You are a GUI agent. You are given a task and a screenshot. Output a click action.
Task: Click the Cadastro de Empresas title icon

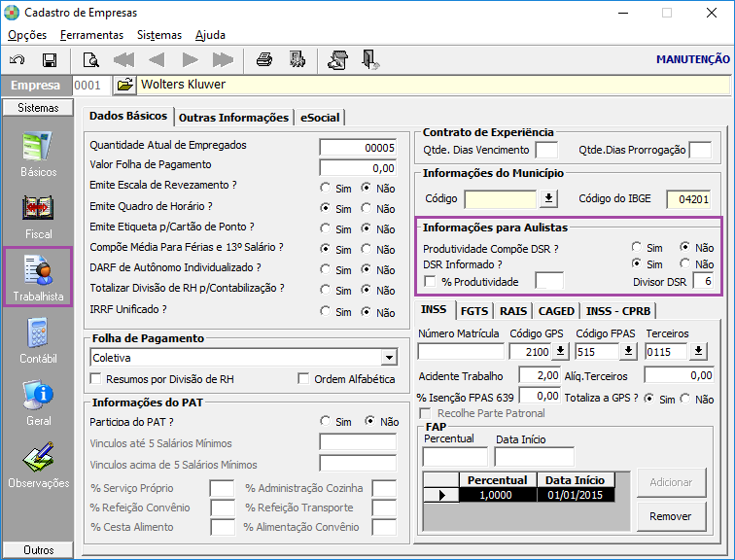pos(12,13)
